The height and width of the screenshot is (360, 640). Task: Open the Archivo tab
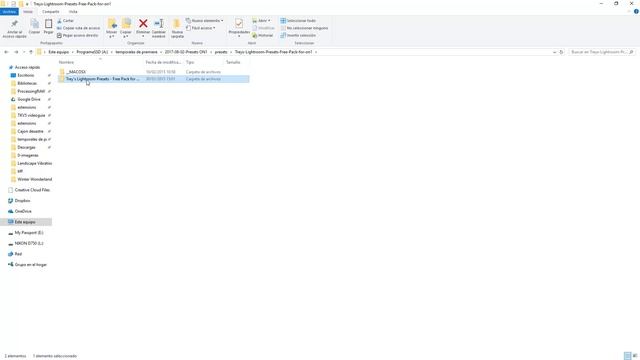[9, 12]
